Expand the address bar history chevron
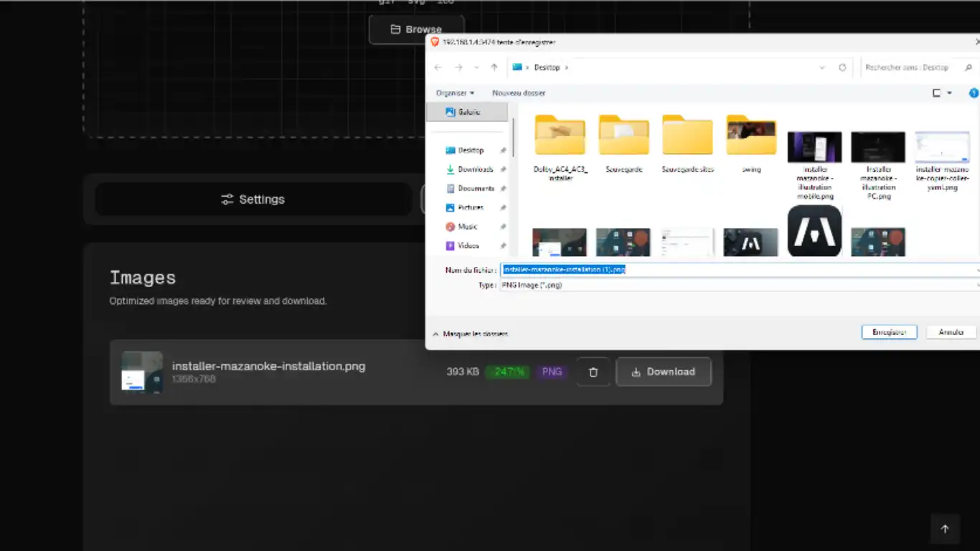Image resolution: width=980 pixels, height=551 pixels. click(x=822, y=67)
